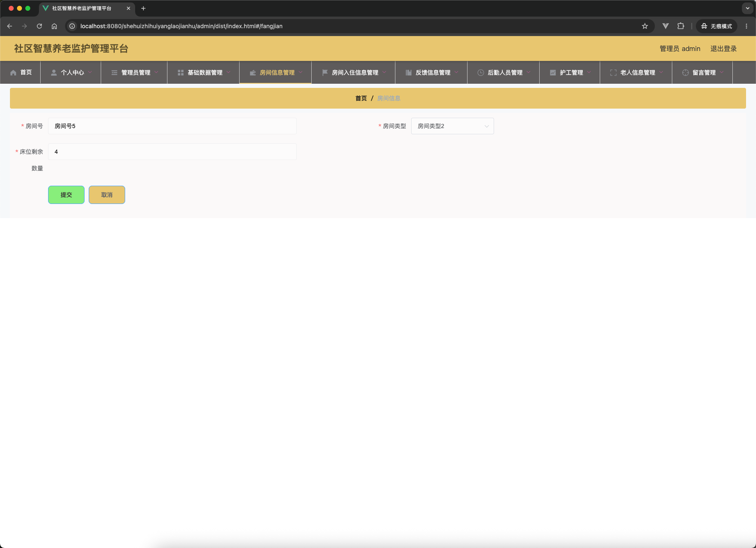Screen dimensions: 756x548
Task: Open the 基础数据管理 menu
Action: coord(204,73)
